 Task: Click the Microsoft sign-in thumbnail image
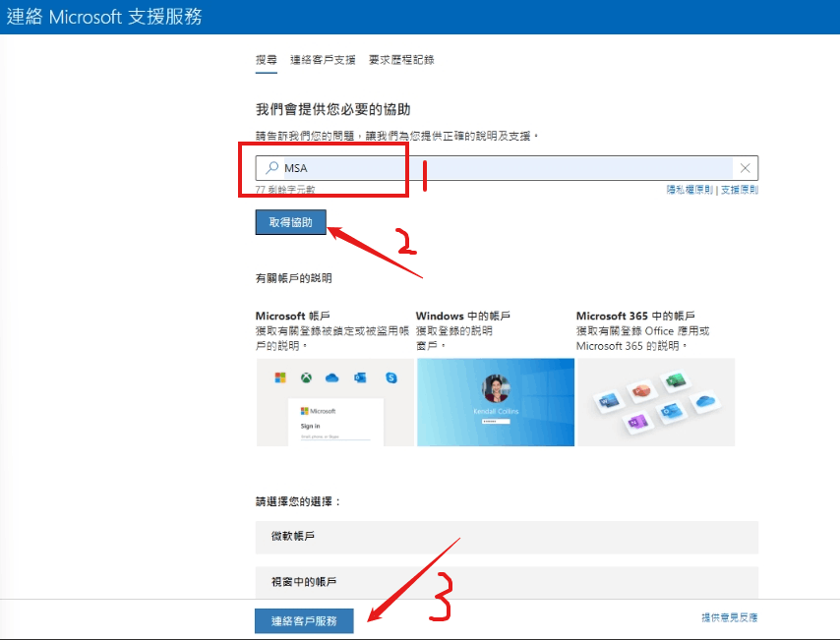point(334,402)
